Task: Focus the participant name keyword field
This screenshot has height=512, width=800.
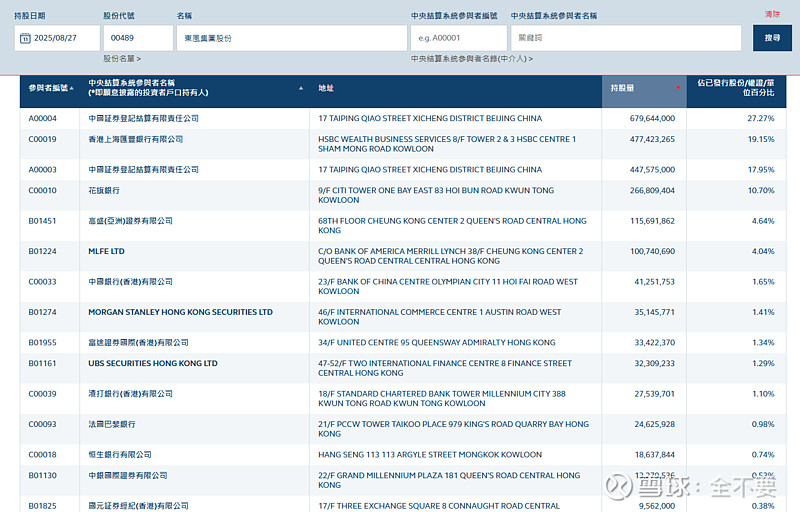Action: pyautogui.click(x=626, y=38)
